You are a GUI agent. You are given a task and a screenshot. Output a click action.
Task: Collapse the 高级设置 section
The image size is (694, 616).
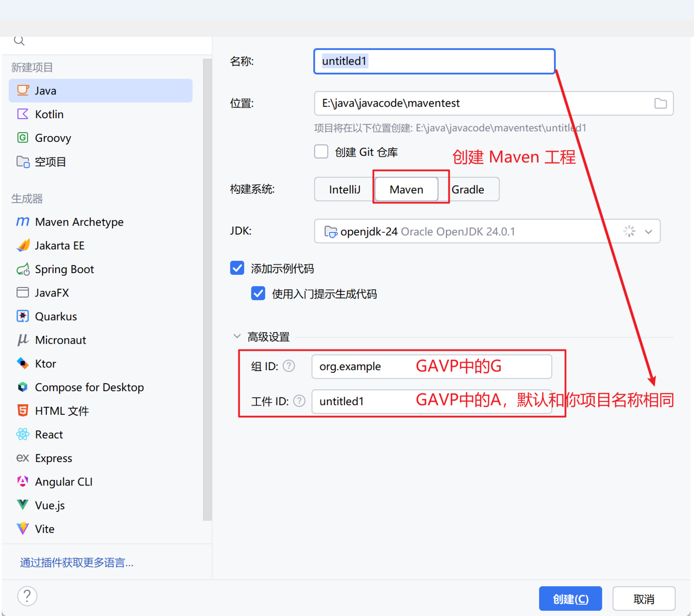[237, 336]
